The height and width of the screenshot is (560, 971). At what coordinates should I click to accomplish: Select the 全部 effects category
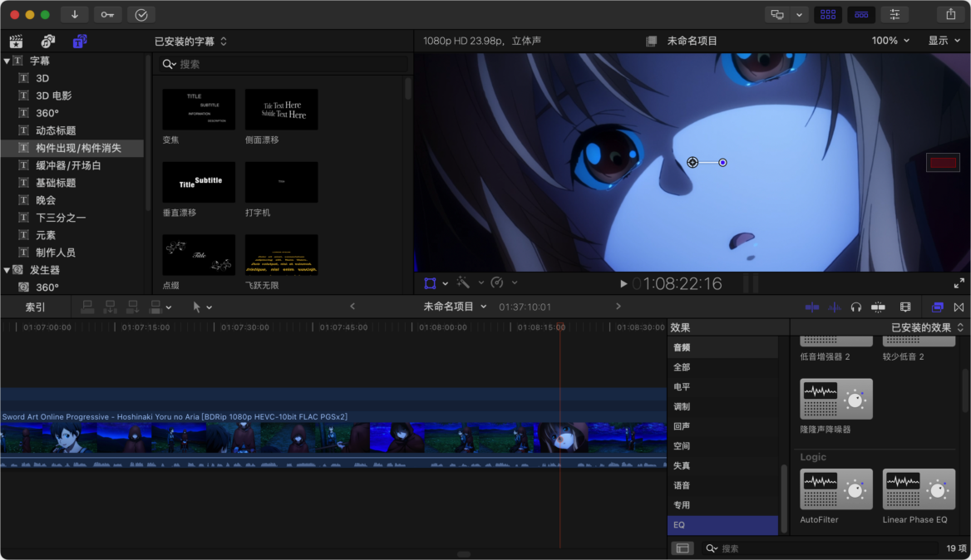[x=722, y=367]
